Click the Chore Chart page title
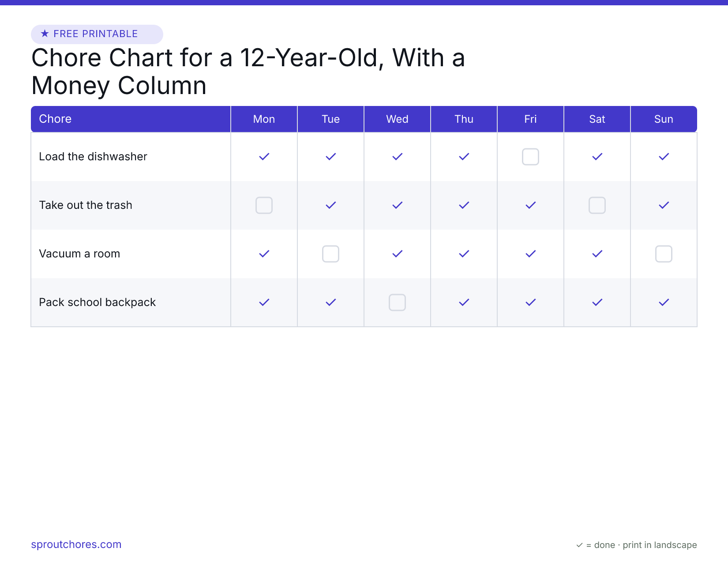 coord(248,72)
